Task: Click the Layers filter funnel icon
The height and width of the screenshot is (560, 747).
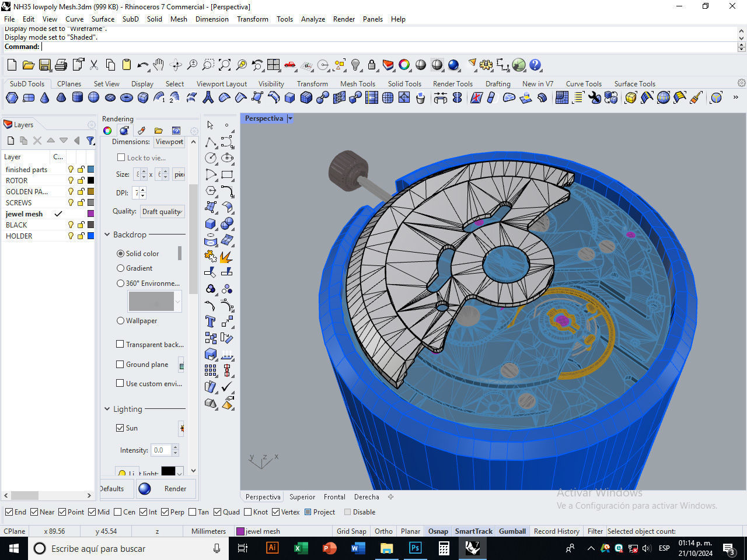Action: (x=90, y=141)
